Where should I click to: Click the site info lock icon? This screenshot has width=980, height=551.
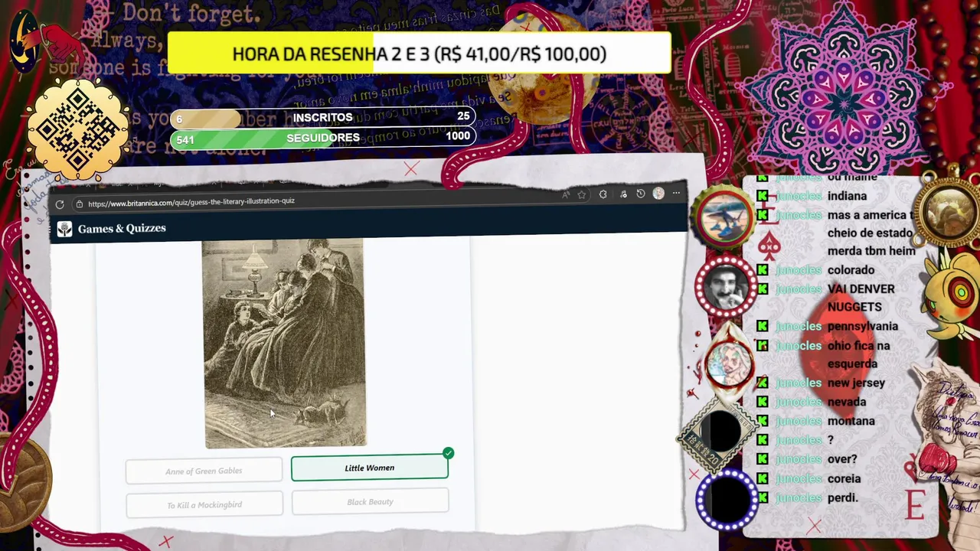tap(79, 204)
